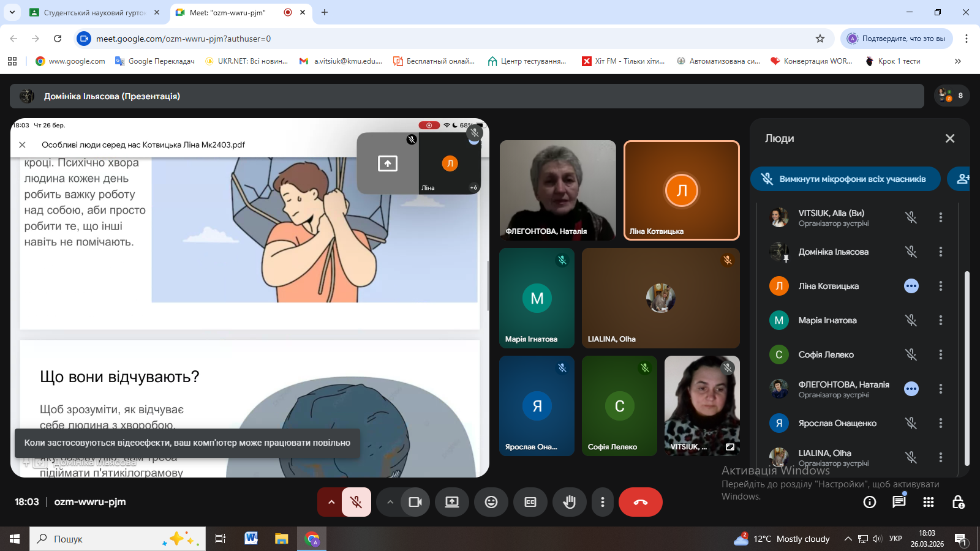Open the activities grid icon

(x=929, y=502)
